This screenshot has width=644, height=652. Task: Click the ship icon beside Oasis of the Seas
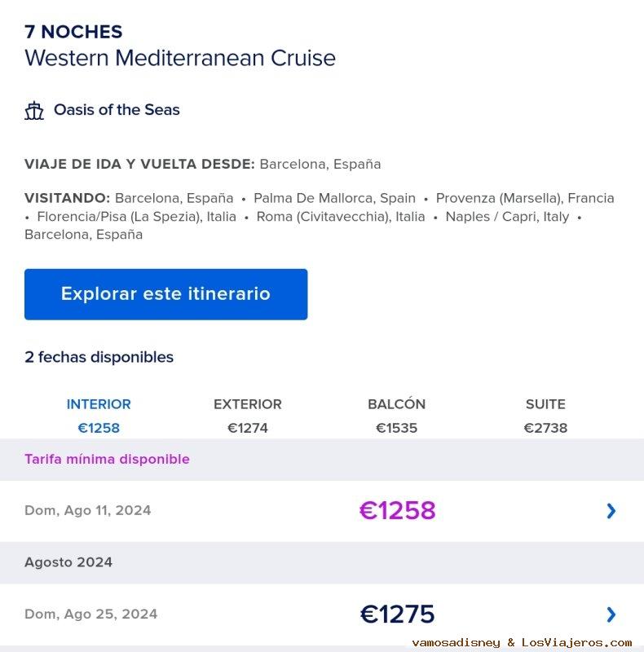click(34, 111)
